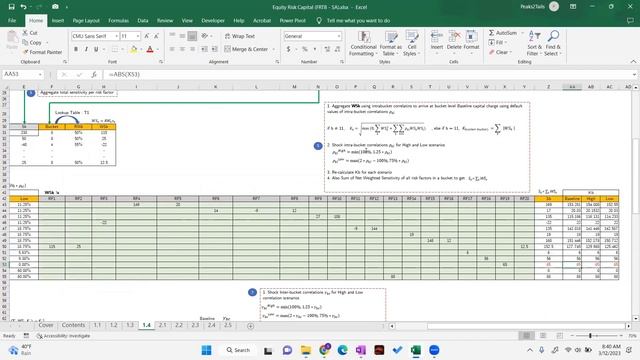Open Sort & Filter menu

tap(534, 43)
